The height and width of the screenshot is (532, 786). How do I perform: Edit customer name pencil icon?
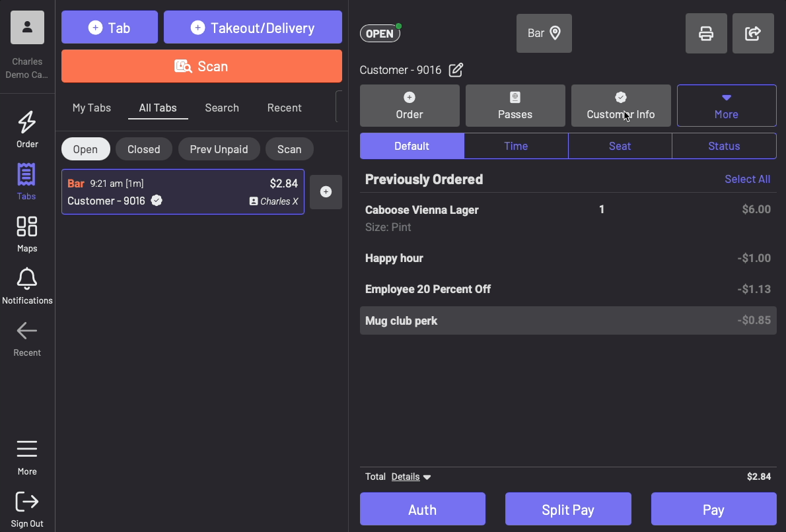point(456,70)
